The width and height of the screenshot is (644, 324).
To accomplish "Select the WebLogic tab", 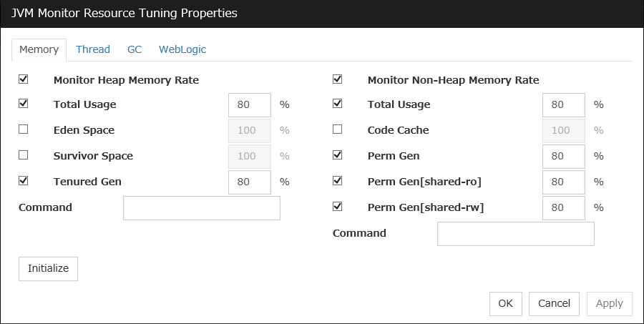I will pyautogui.click(x=182, y=49).
